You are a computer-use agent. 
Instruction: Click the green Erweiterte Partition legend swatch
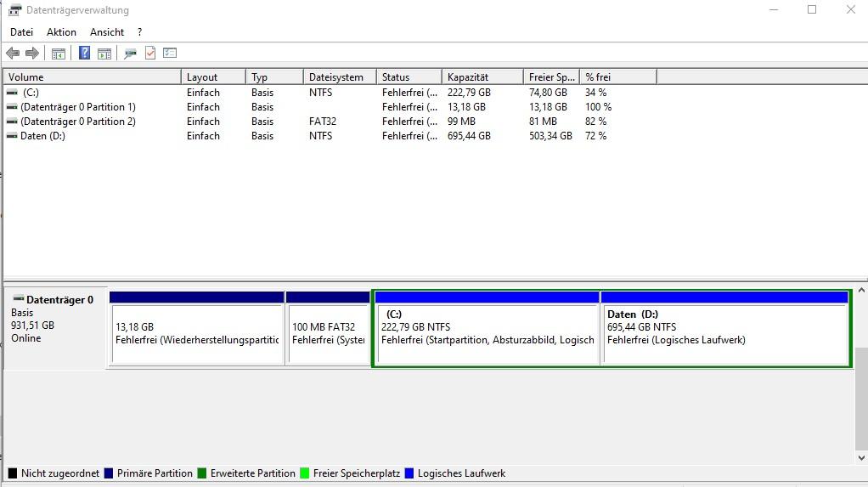pos(202,473)
